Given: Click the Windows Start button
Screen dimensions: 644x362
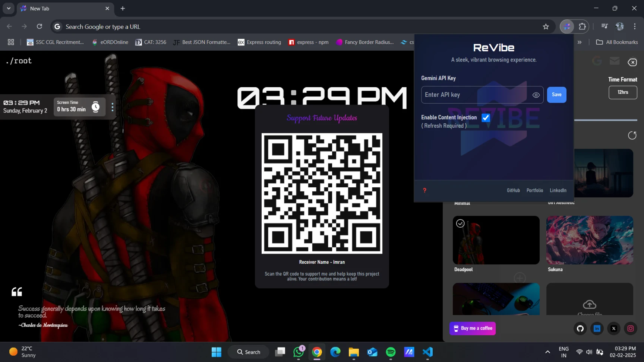Looking at the screenshot, I should [217, 352].
